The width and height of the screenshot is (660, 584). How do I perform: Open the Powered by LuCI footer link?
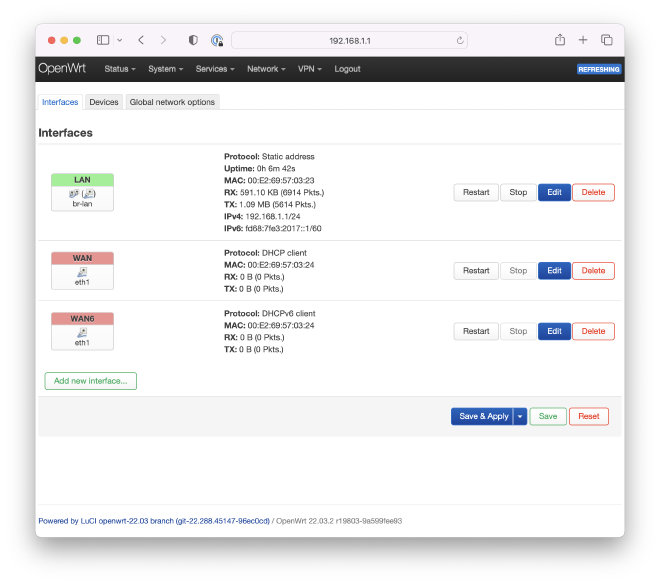154,521
